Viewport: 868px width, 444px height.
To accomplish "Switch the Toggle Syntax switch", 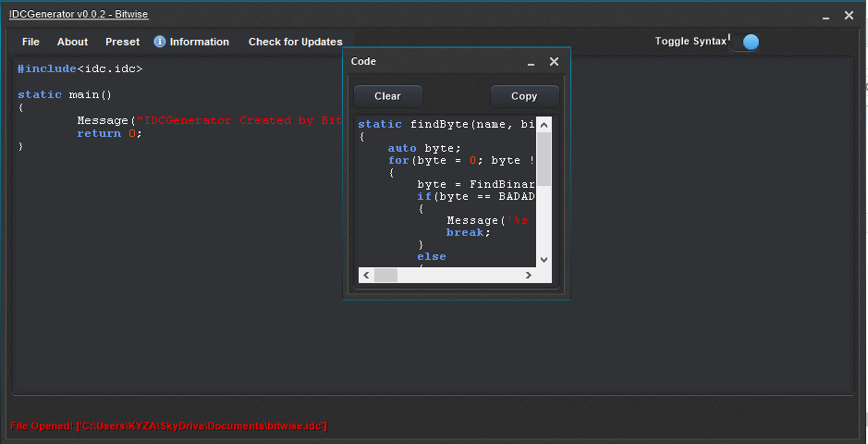I will pyautogui.click(x=745, y=42).
